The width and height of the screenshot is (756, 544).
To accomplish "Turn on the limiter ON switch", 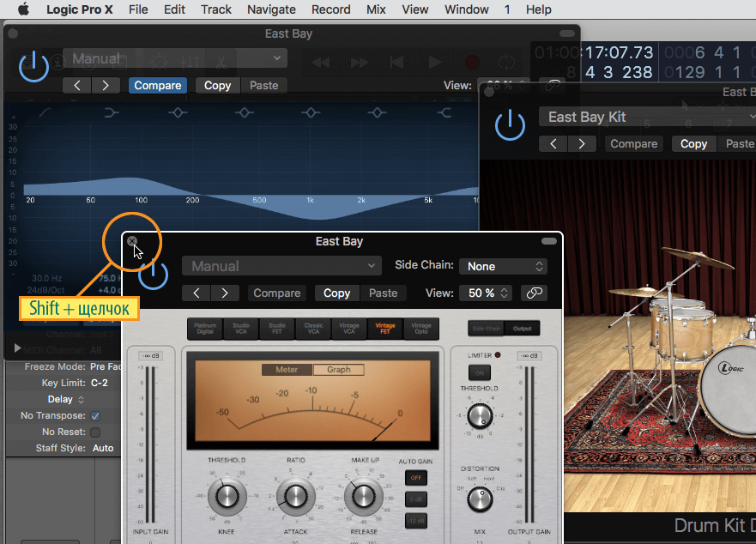I will tap(478, 372).
